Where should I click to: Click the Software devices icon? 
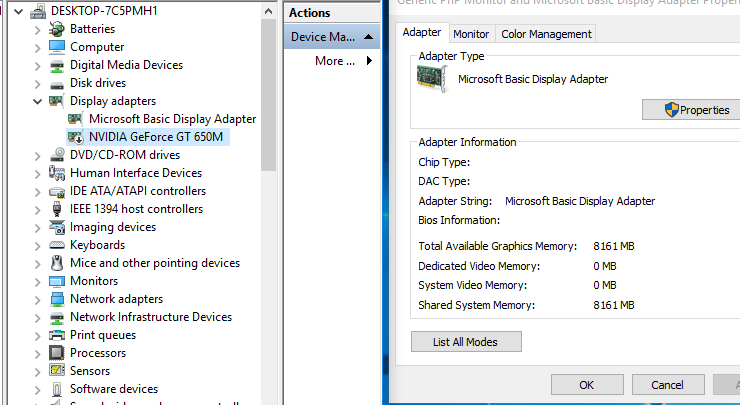pyautogui.click(x=57, y=389)
